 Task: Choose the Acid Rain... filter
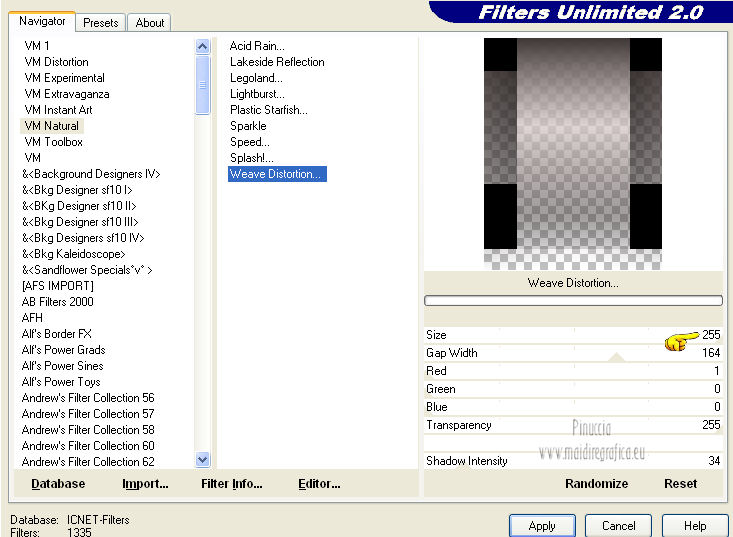click(257, 46)
